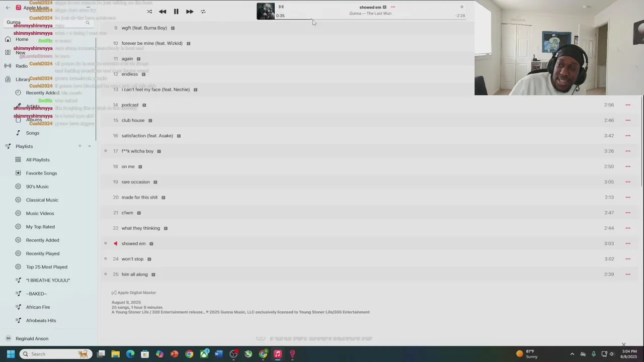The image size is (644, 362).
Task: Open Songs in the Library
Action: pos(33,133)
